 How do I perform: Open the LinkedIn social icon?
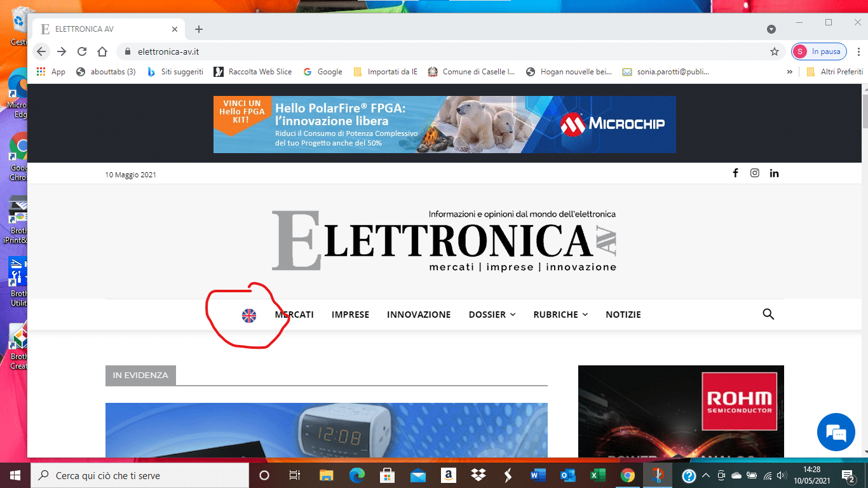point(774,173)
